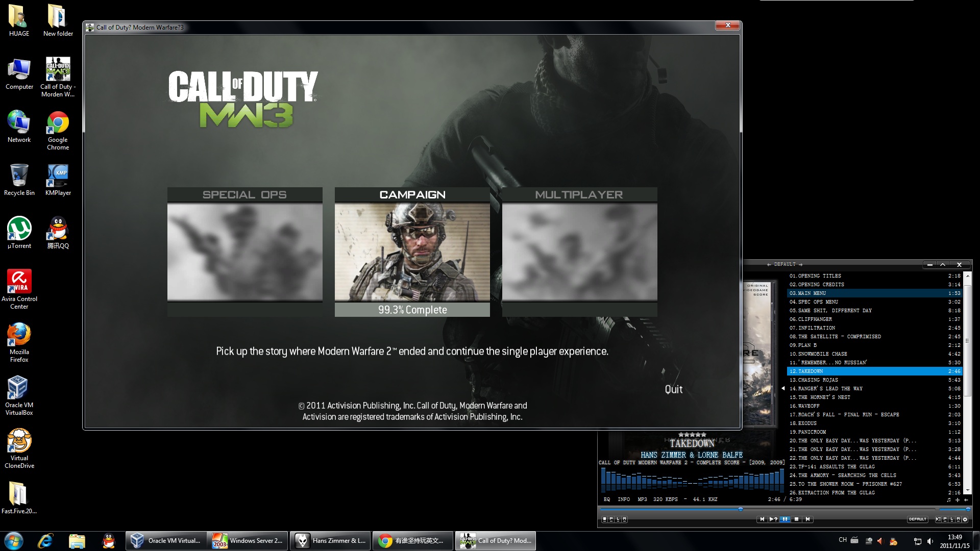Open the INFO panel in music player

[x=624, y=499]
